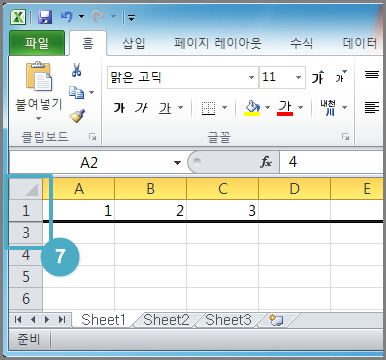Open the undo history dropdown arrow
The height and width of the screenshot is (360, 386).
point(81,16)
